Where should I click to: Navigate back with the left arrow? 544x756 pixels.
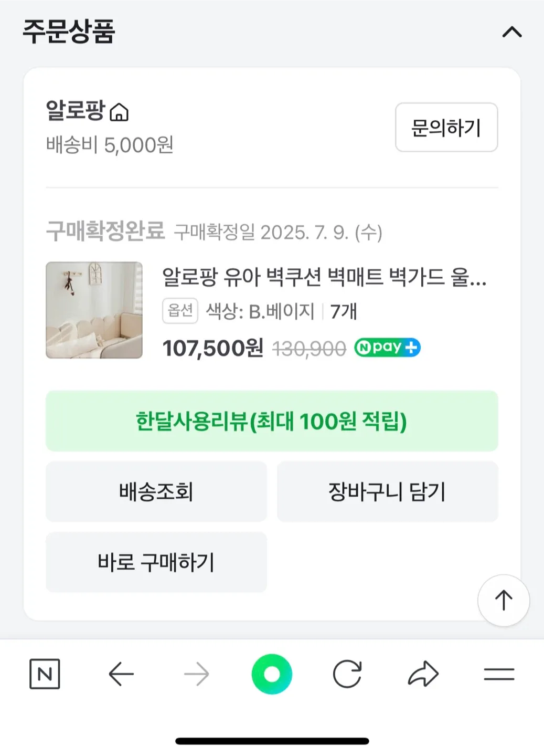click(x=121, y=674)
